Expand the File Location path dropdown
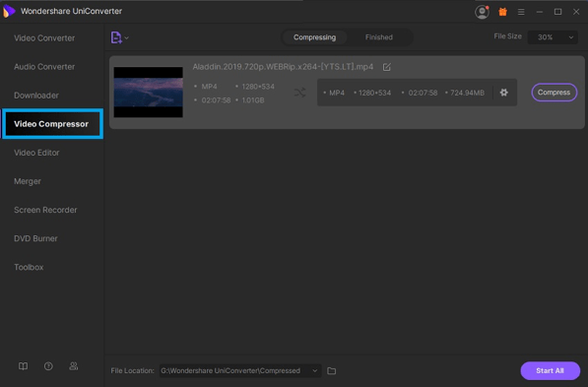The width and height of the screenshot is (588, 387). (x=315, y=371)
